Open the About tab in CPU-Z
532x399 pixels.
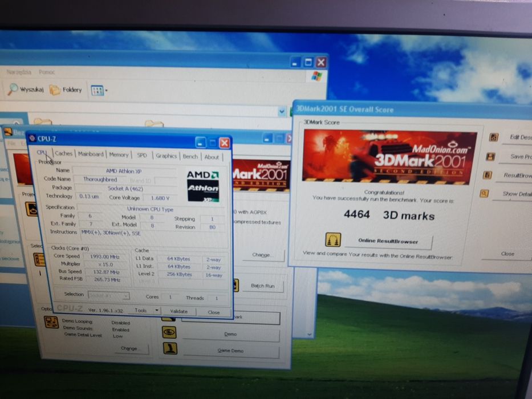click(212, 157)
